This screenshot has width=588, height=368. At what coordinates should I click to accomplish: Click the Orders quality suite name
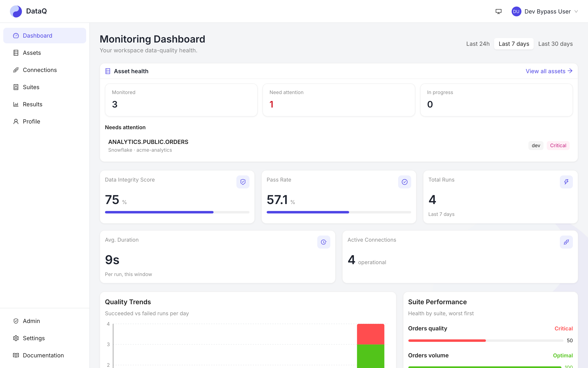427,328
